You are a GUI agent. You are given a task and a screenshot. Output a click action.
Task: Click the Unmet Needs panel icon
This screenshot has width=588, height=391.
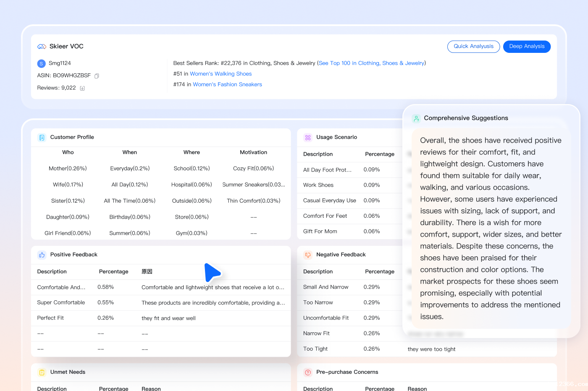point(42,373)
